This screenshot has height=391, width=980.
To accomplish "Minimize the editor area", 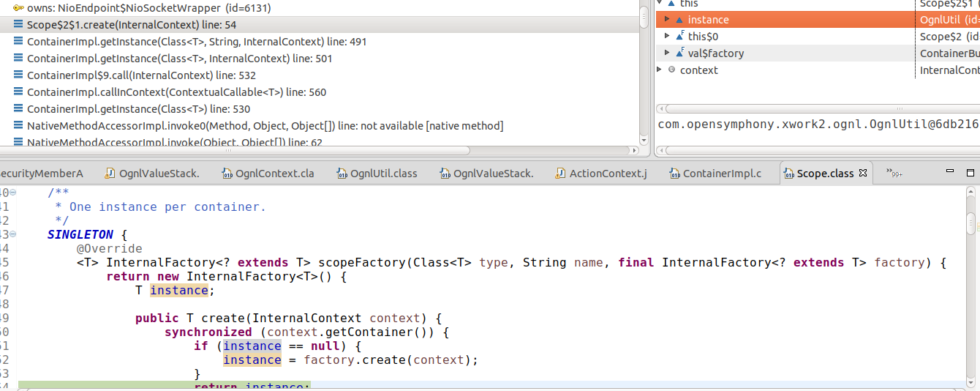I will 949,173.
